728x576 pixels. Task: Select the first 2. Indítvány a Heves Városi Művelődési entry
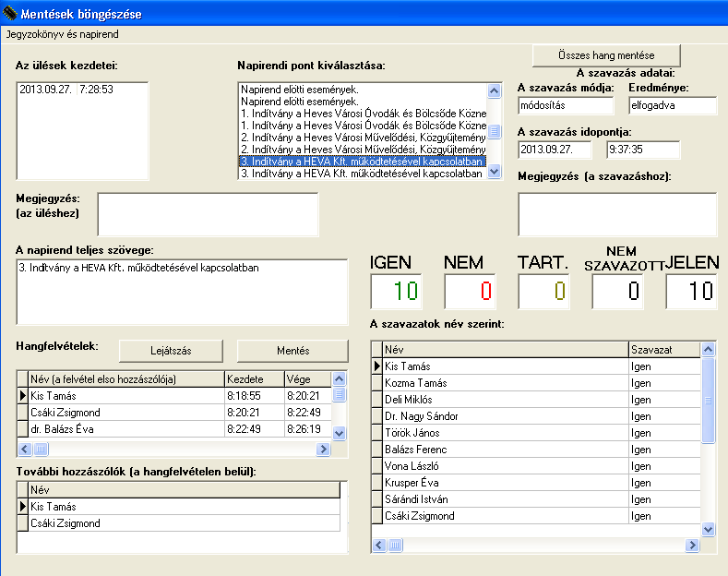(x=363, y=138)
